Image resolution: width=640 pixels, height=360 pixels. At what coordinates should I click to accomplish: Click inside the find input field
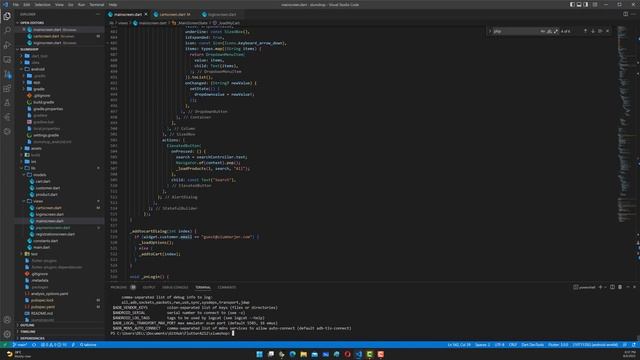516,31
